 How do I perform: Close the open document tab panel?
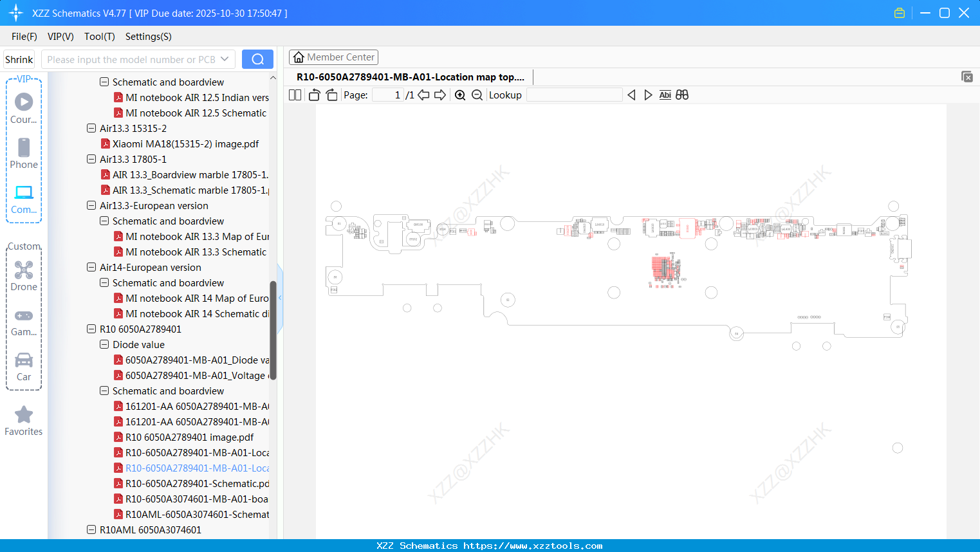[x=967, y=77]
